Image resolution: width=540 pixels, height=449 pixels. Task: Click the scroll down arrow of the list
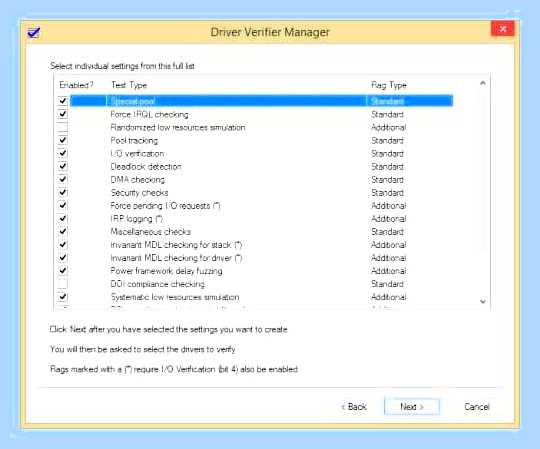pyautogui.click(x=483, y=301)
